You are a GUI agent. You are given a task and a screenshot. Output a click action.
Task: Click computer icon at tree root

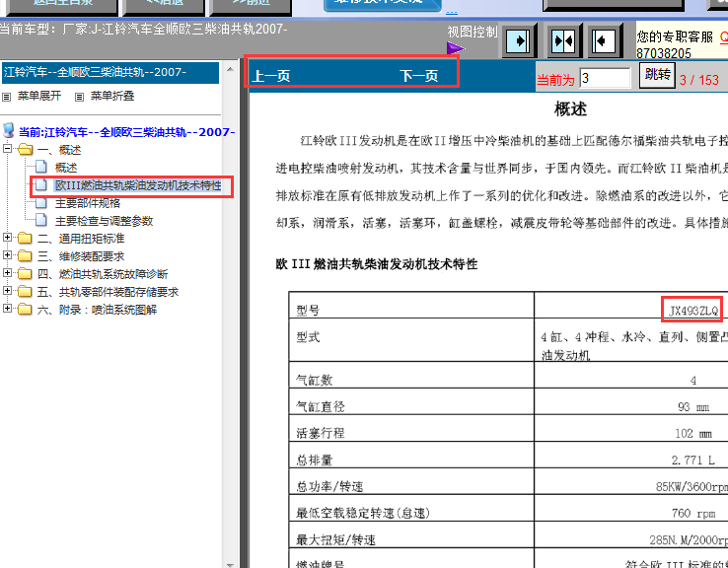click(8, 130)
